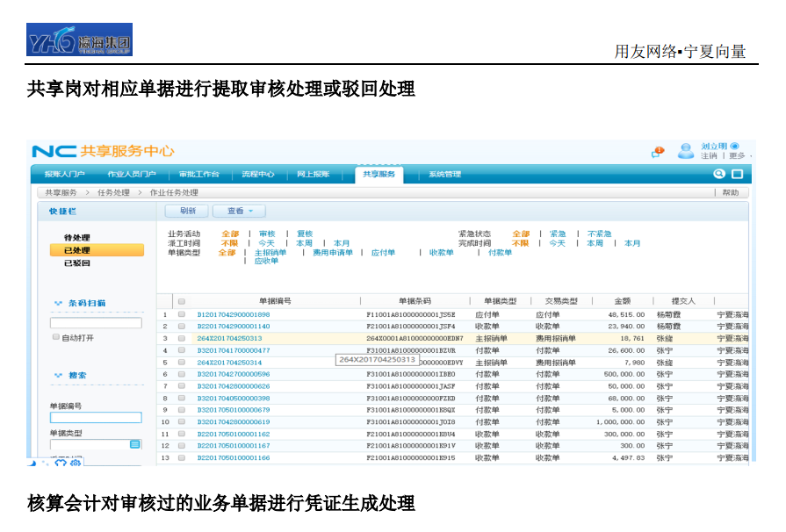
Task: Click the window square icon in navigation bar
Action: coord(738,174)
